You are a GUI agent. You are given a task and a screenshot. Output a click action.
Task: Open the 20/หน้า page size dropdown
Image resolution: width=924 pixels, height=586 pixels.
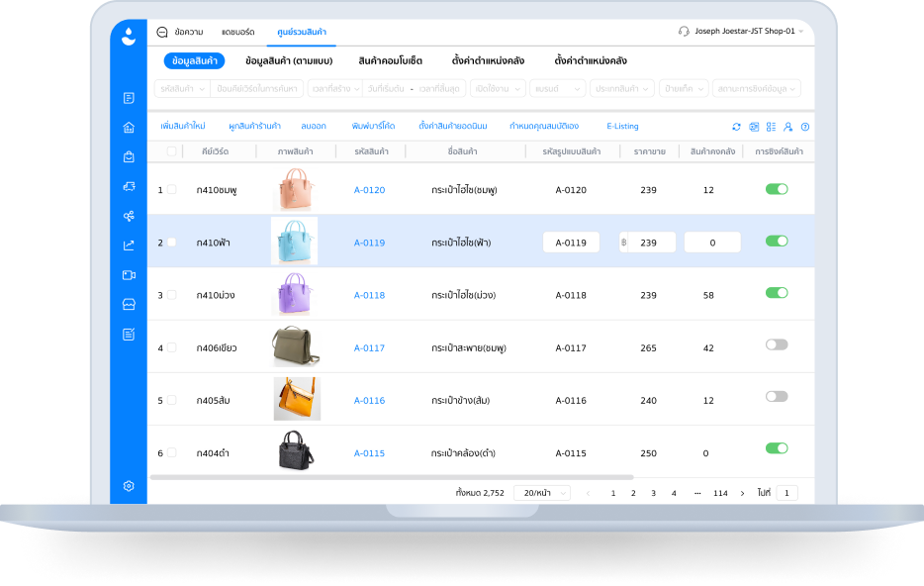click(x=542, y=493)
